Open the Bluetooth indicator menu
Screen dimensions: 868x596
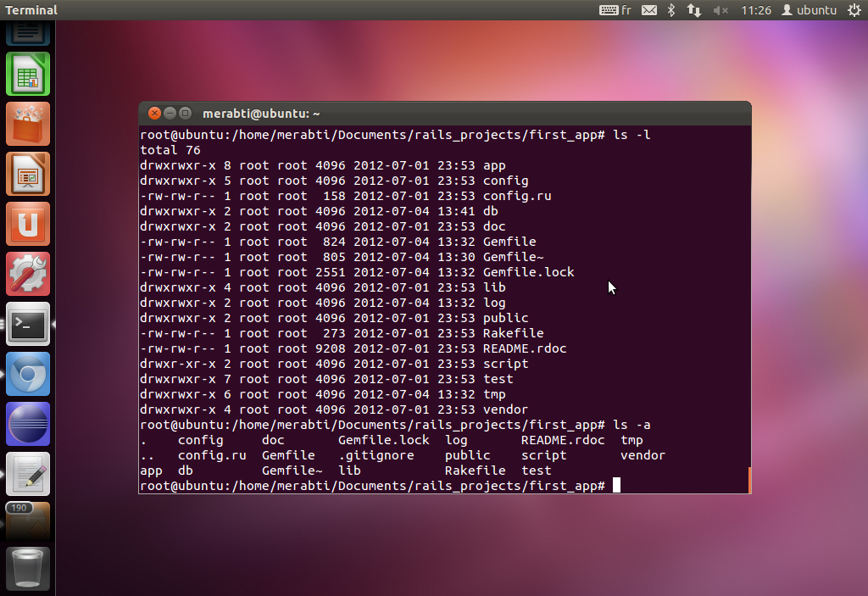pos(671,10)
